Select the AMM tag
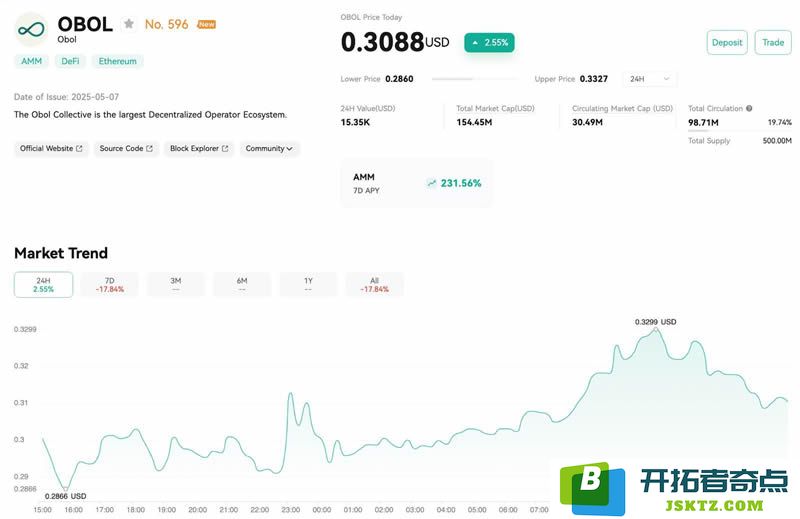The height and width of the screenshot is (519, 800). [x=32, y=61]
